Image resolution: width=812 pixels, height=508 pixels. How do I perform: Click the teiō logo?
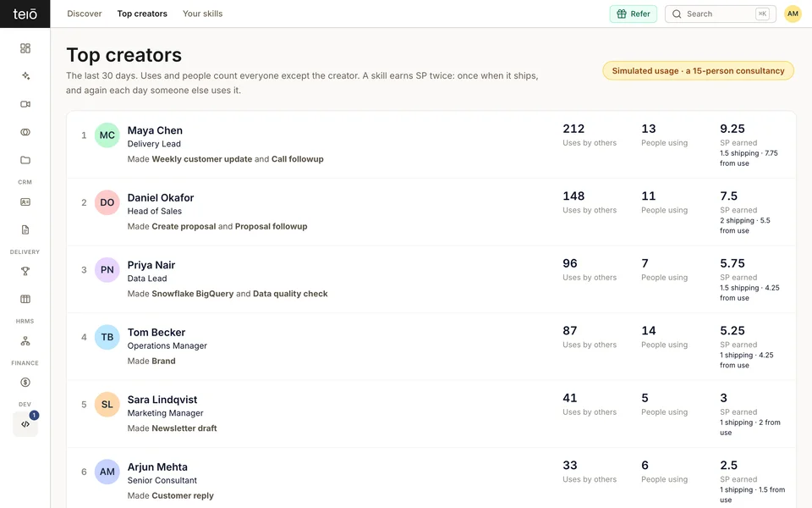coord(25,14)
